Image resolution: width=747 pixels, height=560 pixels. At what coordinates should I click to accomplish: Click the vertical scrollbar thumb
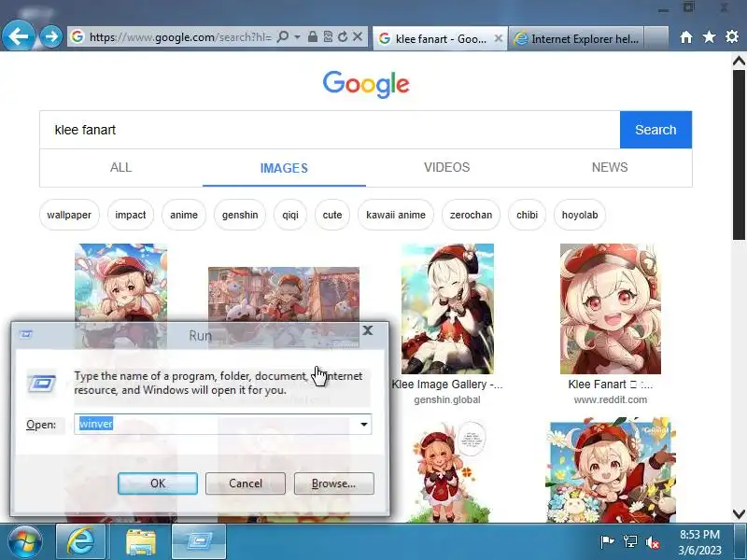pyautogui.click(x=739, y=155)
